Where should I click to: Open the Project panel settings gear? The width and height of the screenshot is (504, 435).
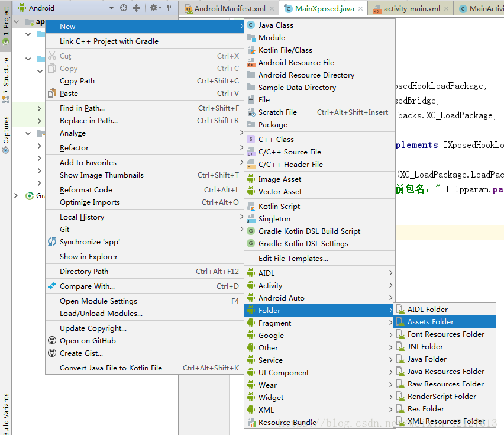point(155,8)
